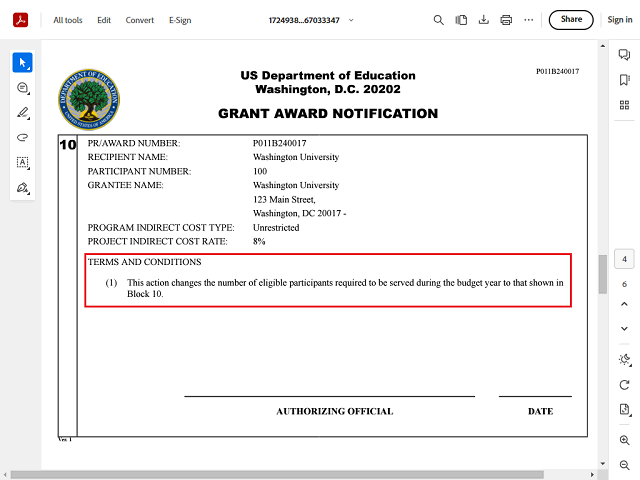
Task: Open the fill and sign pen tool
Action: point(22,187)
